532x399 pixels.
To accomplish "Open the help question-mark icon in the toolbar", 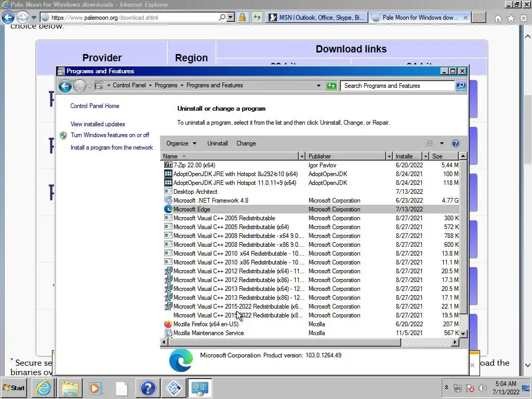I will point(455,143).
